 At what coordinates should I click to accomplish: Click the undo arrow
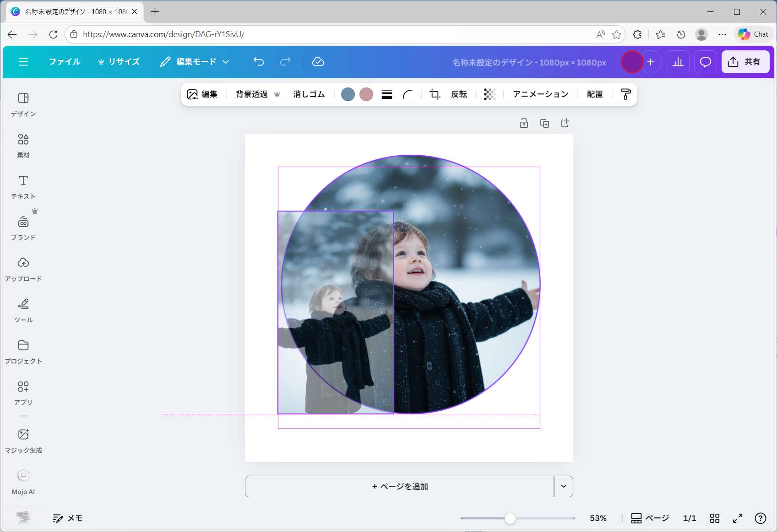(259, 62)
